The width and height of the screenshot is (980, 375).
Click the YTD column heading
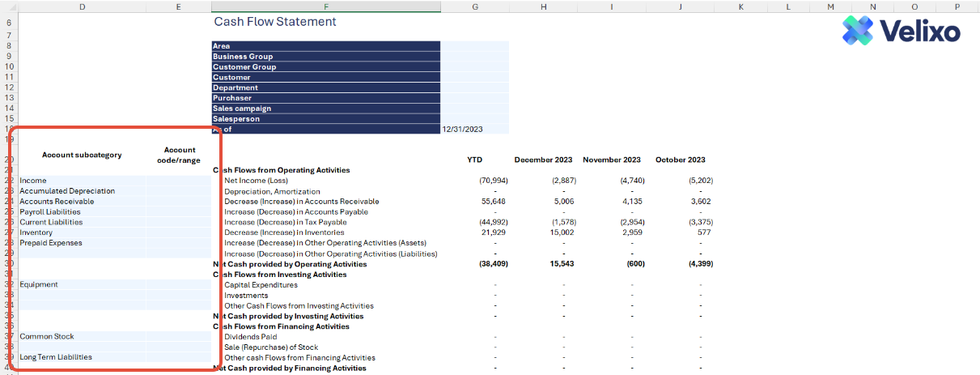pos(475,160)
